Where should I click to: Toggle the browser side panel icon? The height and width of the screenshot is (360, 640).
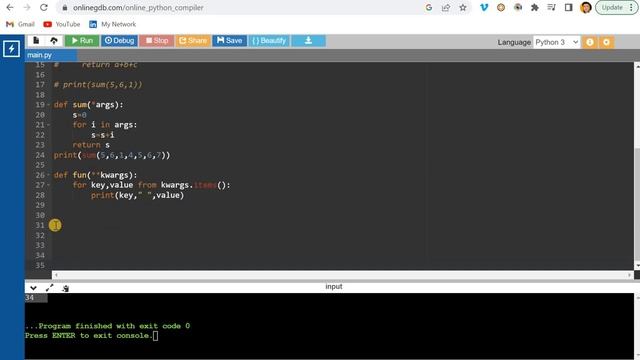tap(569, 7)
